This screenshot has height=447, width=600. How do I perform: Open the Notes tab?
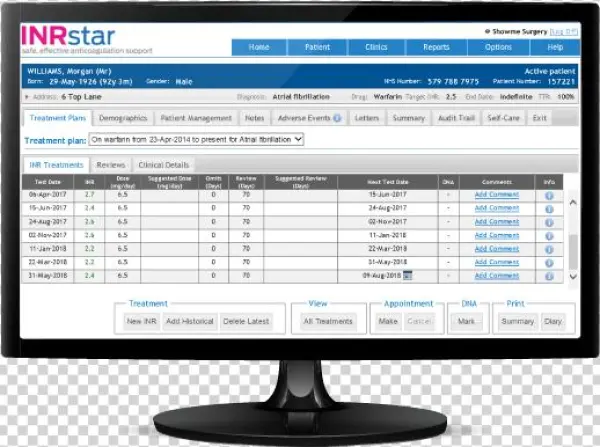(254, 118)
